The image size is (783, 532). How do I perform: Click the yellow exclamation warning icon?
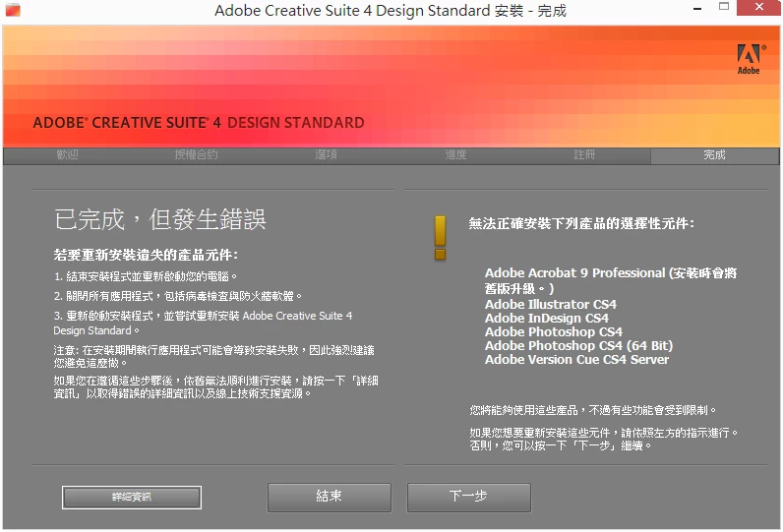pos(440,238)
